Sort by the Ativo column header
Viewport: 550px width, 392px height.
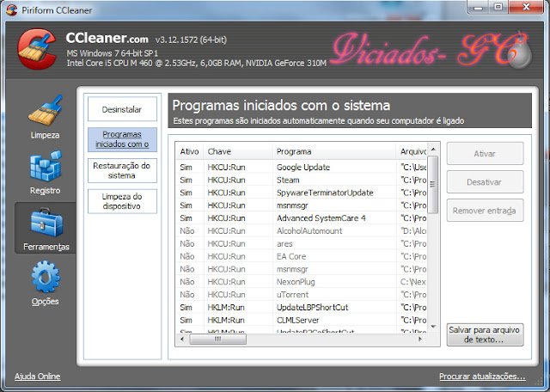pyautogui.click(x=189, y=151)
